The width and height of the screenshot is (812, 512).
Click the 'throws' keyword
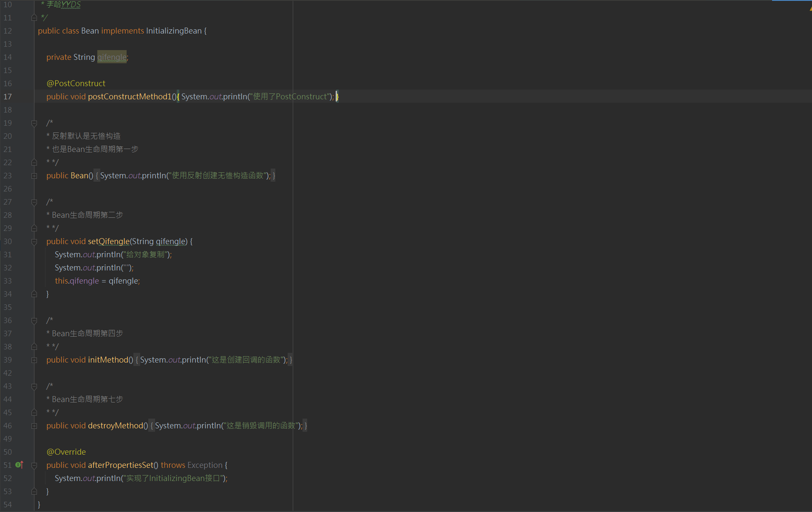coord(173,465)
